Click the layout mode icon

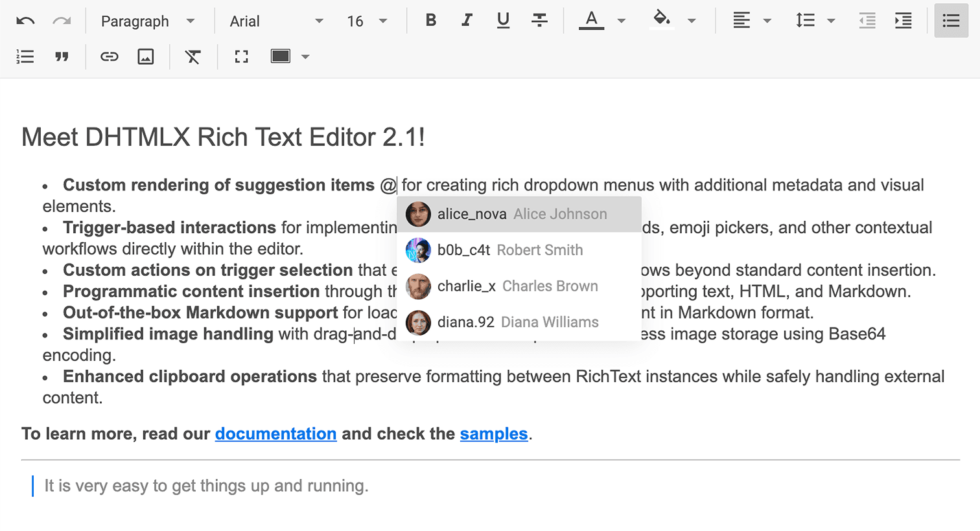click(x=281, y=57)
